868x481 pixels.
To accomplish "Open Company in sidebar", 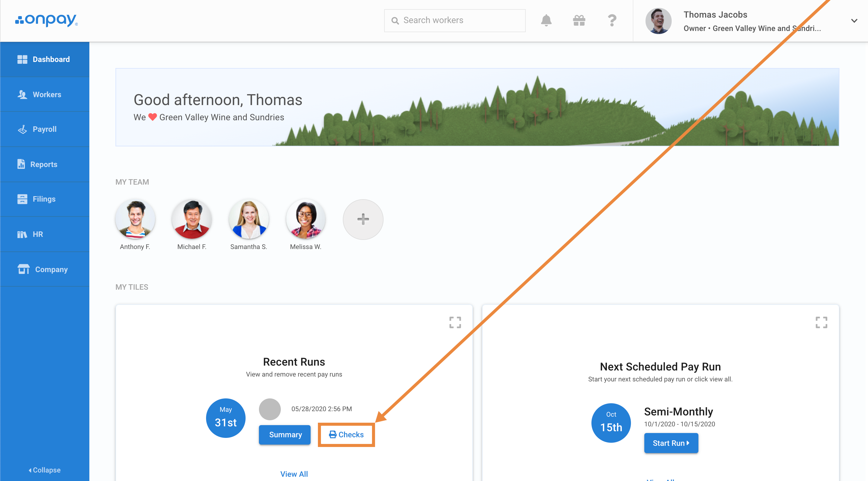I will pyautogui.click(x=45, y=269).
